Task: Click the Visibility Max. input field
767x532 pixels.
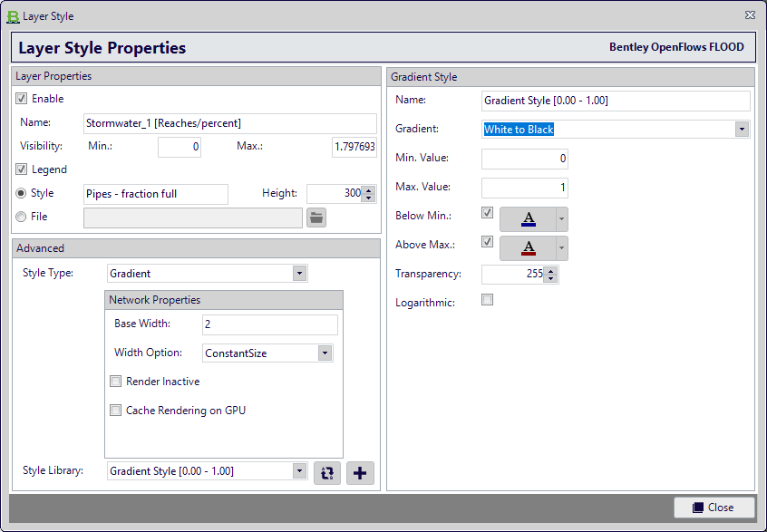Action: click(x=354, y=147)
